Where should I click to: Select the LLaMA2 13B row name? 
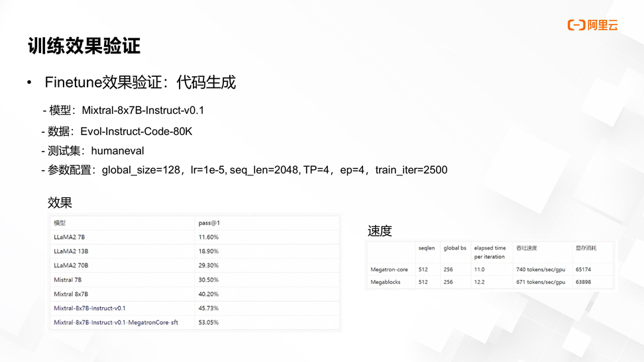click(x=71, y=251)
